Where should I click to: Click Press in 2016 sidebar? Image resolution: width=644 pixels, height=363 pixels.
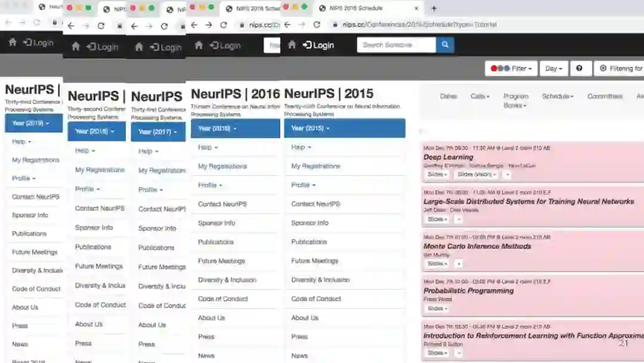click(206, 337)
